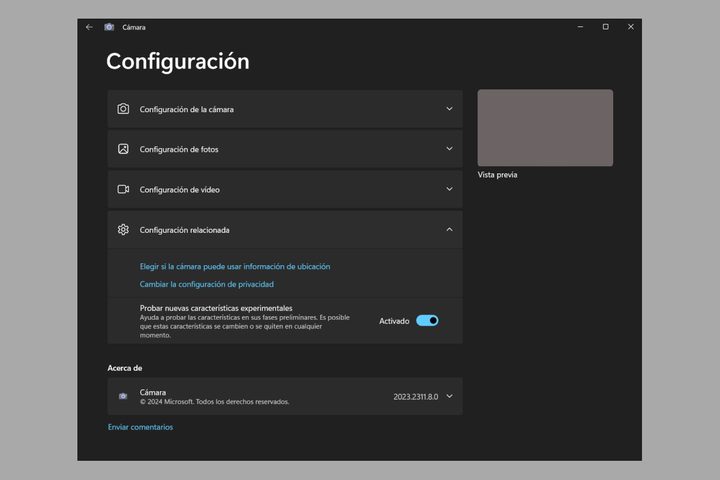Click the camera icon beside Configuración de la cámara

point(123,109)
